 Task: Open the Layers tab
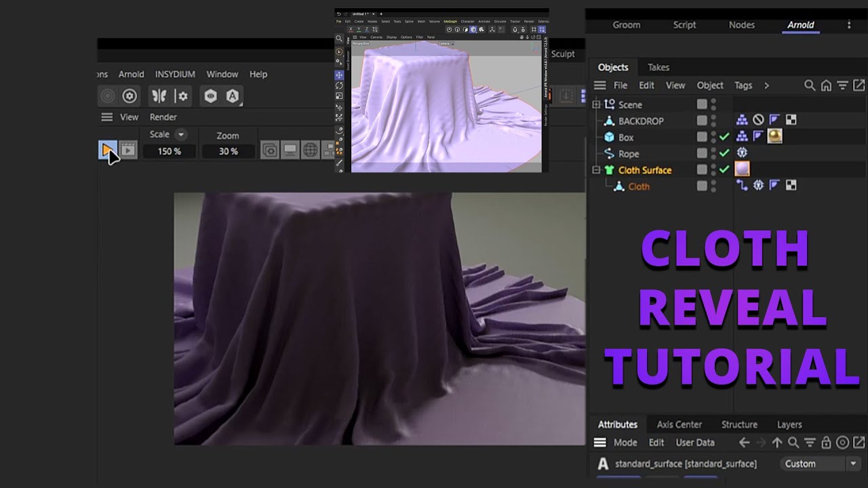click(x=789, y=424)
